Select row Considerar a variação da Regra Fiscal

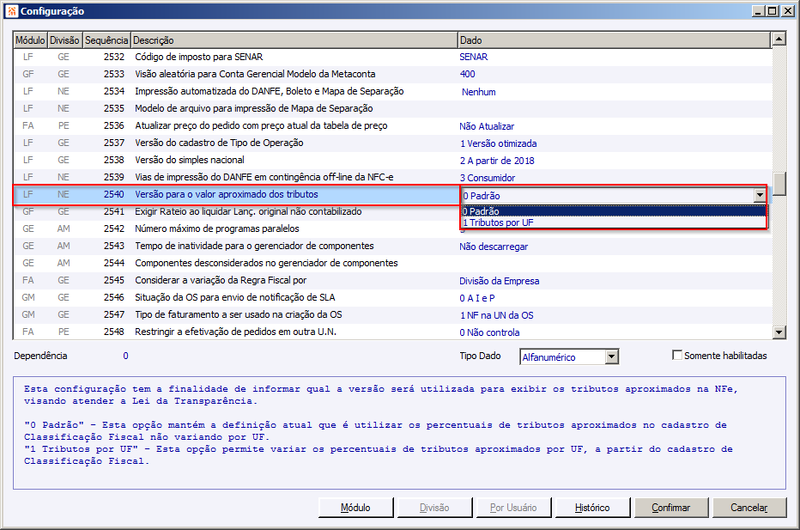pyautogui.click(x=392, y=280)
